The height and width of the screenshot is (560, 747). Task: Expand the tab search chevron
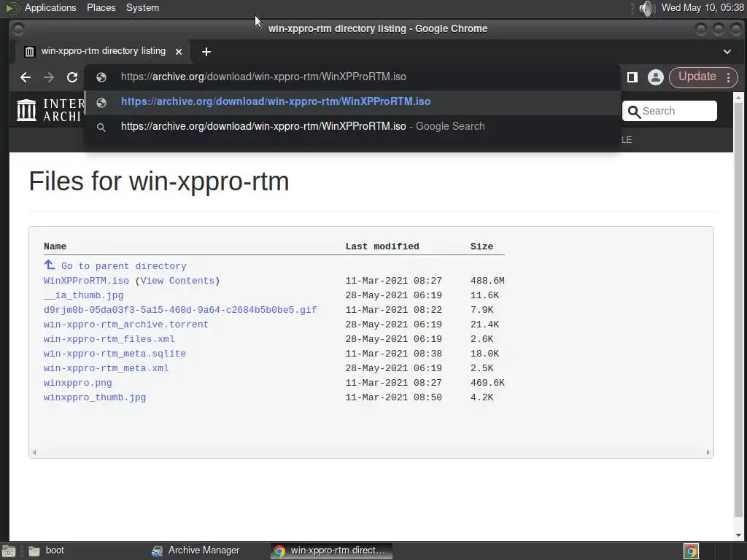[x=727, y=52]
